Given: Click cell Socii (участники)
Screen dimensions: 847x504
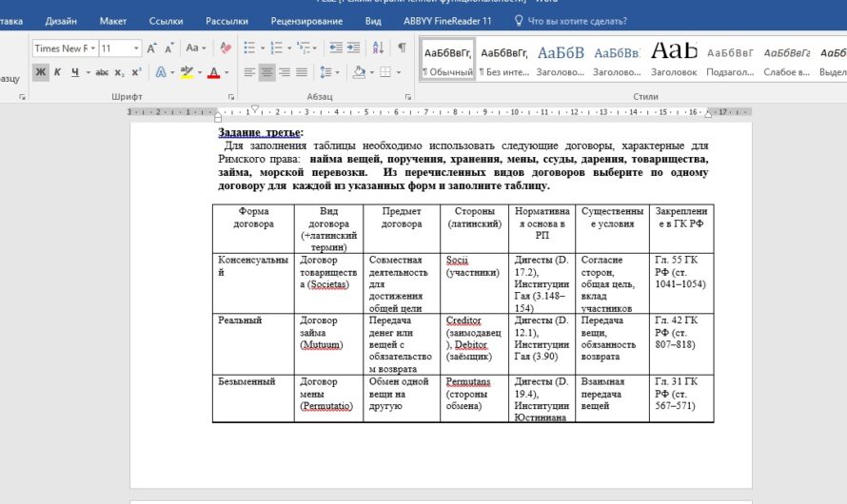Looking at the screenshot, I should click(x=474, y=283).
